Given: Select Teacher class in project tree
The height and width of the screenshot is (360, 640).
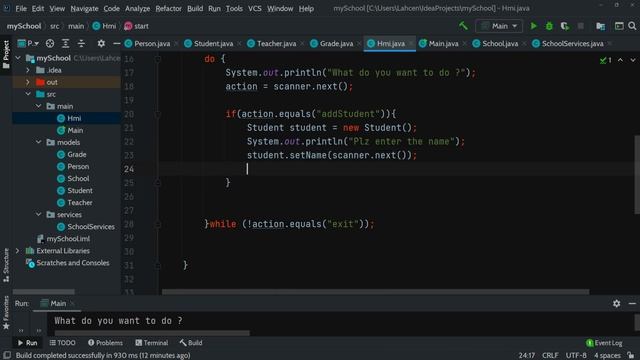Looking at the screenshot, I should pos(80,202).
